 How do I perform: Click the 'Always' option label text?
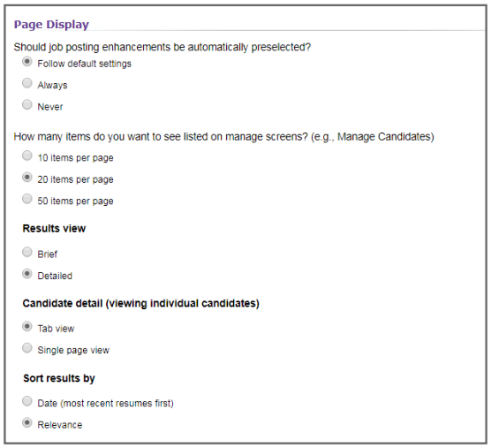(52, 85)
